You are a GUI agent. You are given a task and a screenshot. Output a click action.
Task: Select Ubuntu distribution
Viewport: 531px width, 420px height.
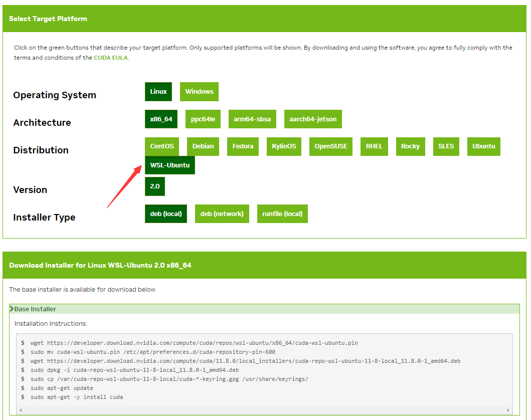point(483,146)
